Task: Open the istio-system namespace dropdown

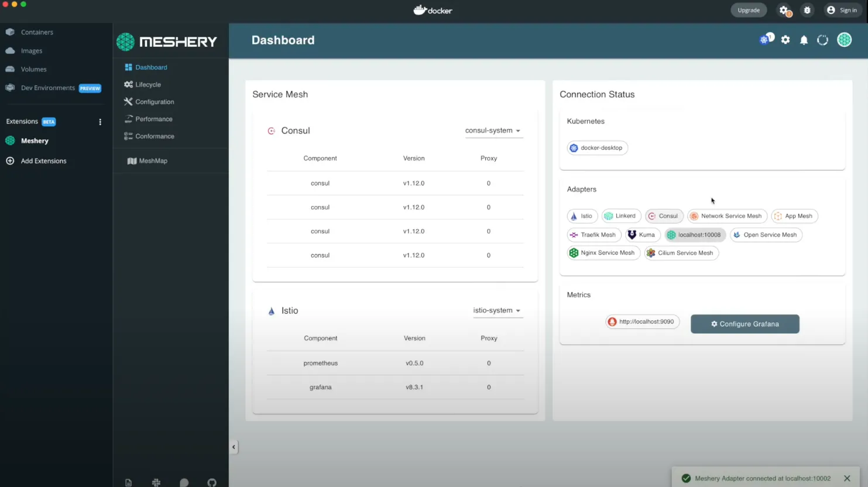Action: [x=498, y=310]
